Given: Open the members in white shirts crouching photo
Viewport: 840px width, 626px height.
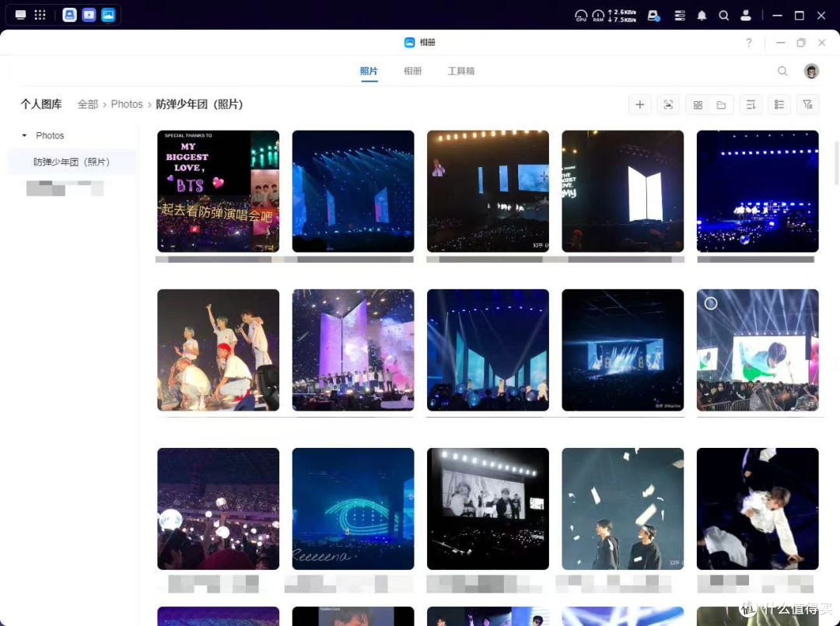Looking at the screenshot, I should pos(218,350).
